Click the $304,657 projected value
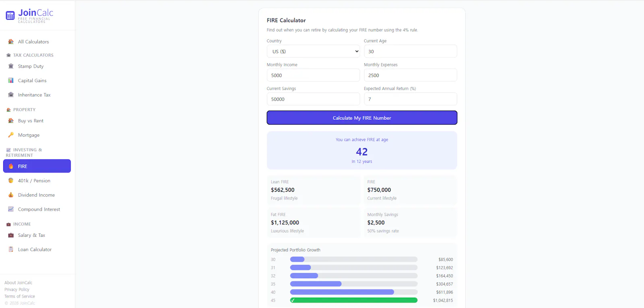Image resolution: width=644 pixels, height=308 pixels. click(x=444, y=284)
